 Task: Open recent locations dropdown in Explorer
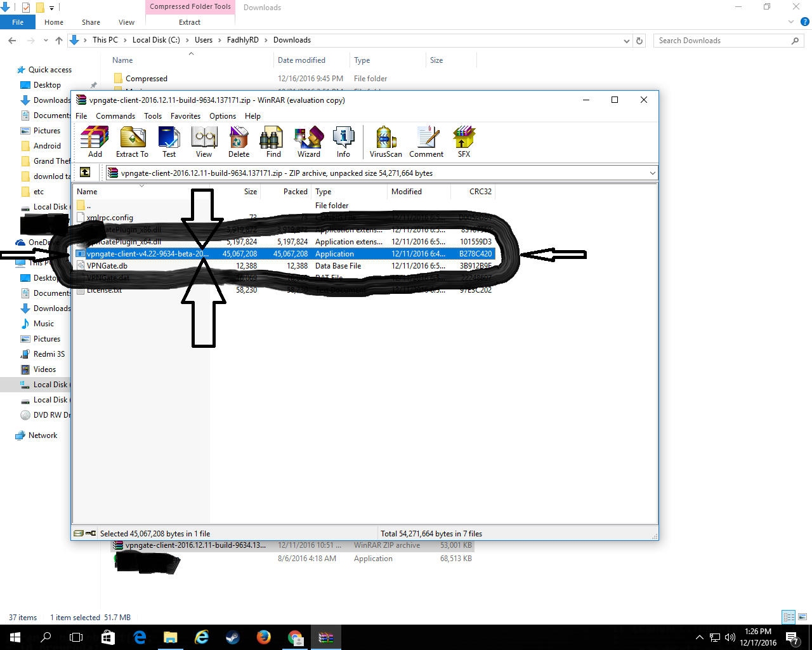pos(46,40)
